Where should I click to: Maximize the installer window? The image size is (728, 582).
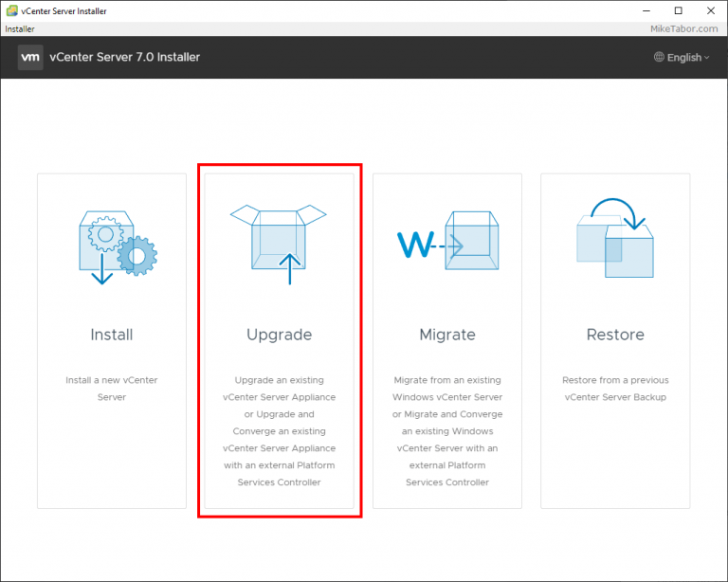[679, 10]
